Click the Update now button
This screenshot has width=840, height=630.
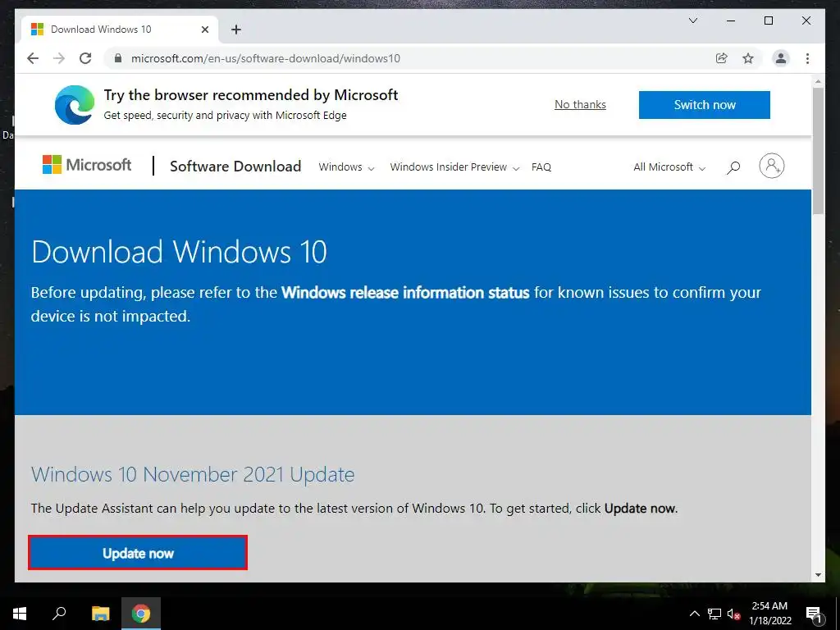tap(138, 553)
